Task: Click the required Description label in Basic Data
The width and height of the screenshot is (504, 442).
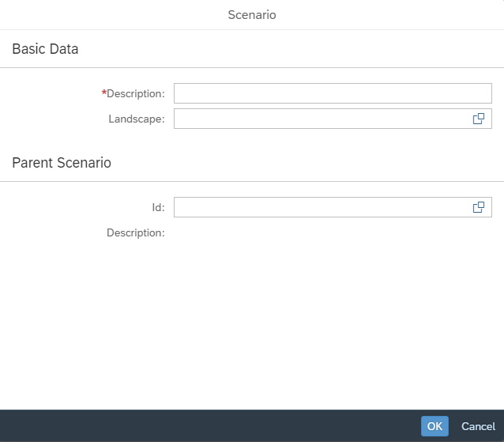Action: [x=135, y=93]
